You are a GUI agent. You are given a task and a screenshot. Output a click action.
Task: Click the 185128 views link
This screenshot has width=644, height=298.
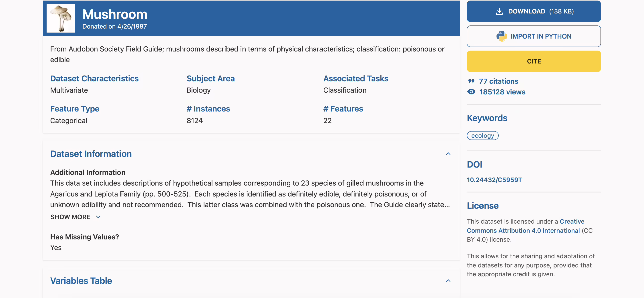pyautogui.click(x=502, y=92)
